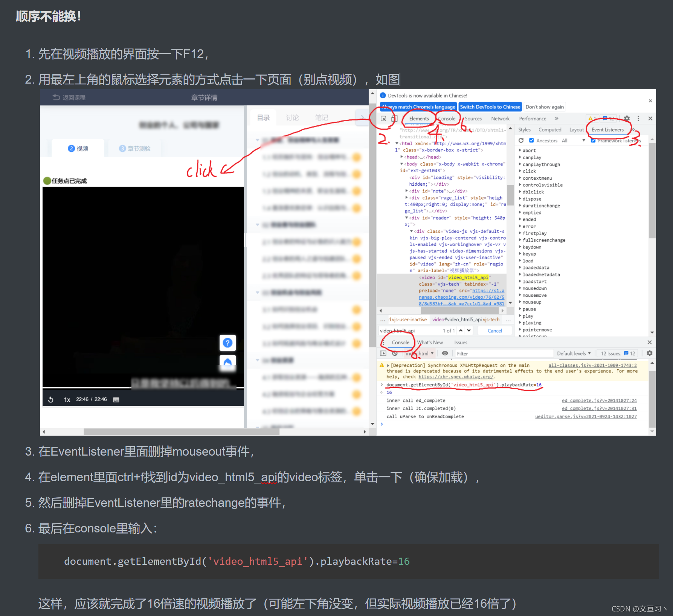Click the 1x playback speed control
This screenshot has width=673, height=616.
click(x=67, y=399)
